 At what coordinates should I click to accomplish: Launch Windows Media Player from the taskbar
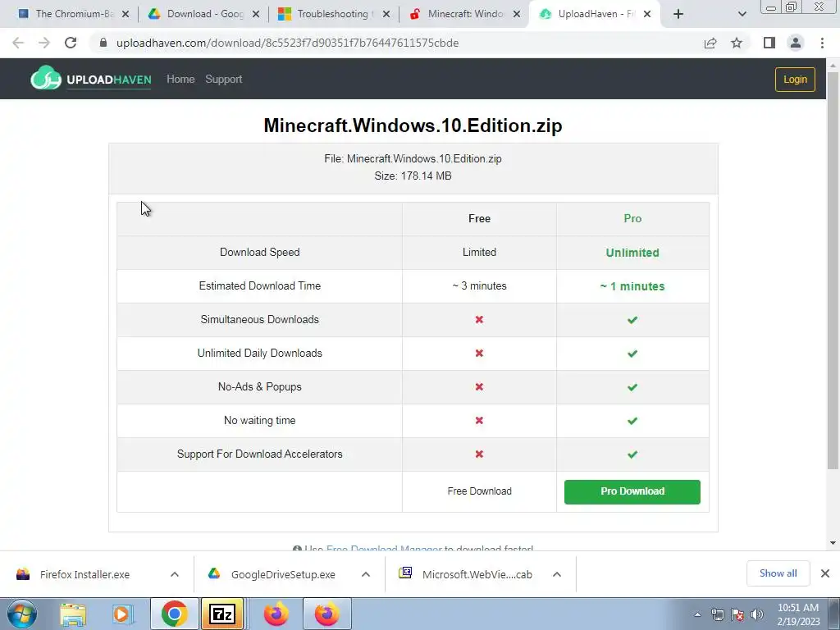tap(123, 614)
